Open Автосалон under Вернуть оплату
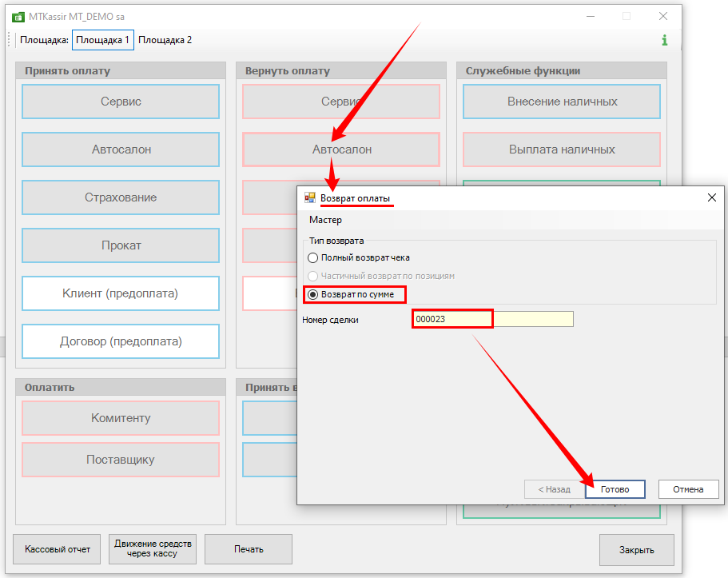Viewport: 728px width, 578px height. click(341, 149)
